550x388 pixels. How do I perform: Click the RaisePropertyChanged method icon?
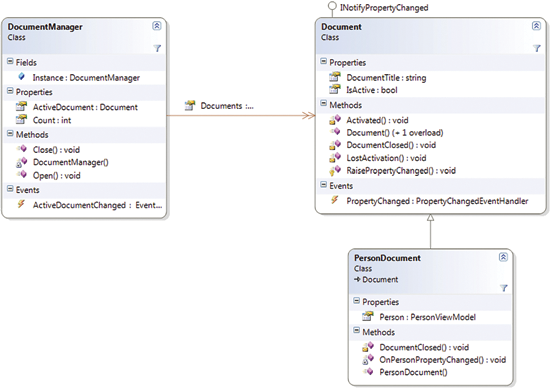pos(335,170)
